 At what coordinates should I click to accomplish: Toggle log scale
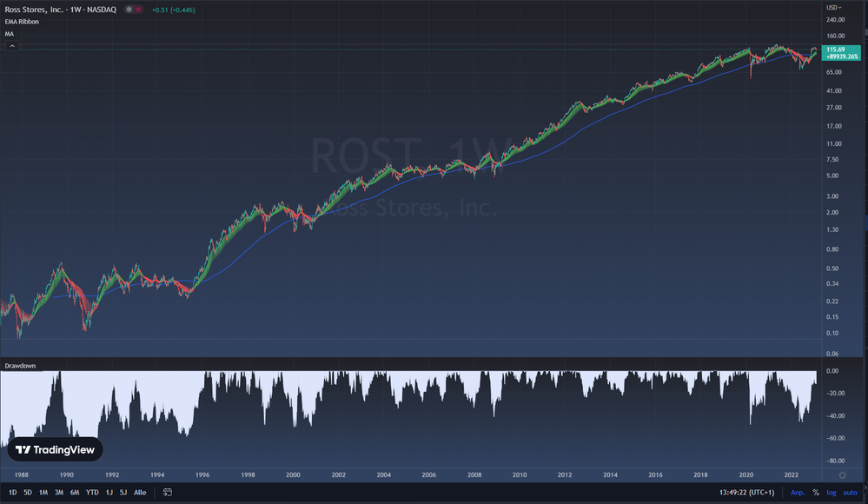[x=831, y=492]
